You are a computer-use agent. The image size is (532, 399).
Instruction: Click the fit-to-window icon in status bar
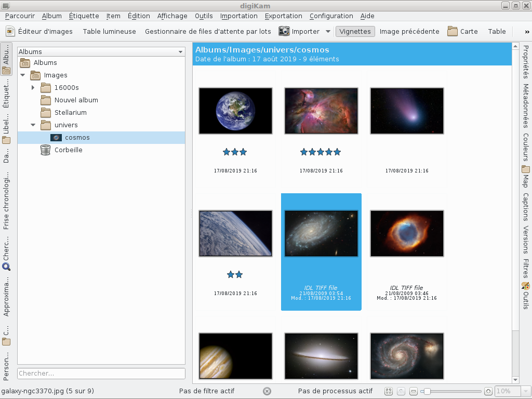pyautogui.click(x=389, y=391)
